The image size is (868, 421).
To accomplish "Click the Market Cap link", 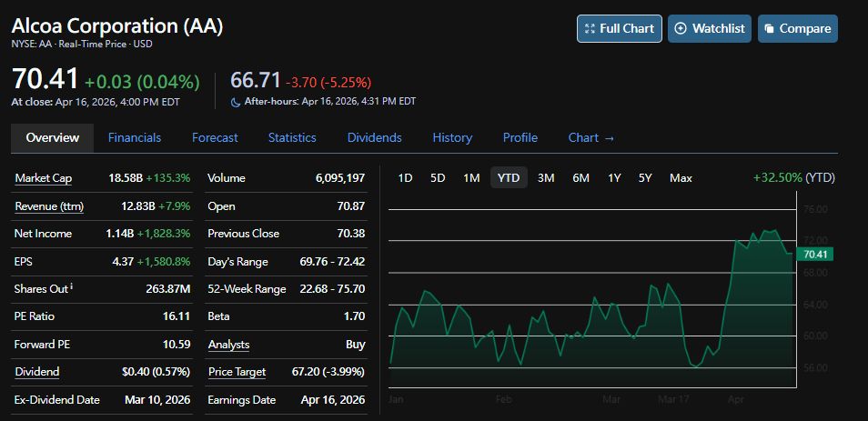I will [43, 178].
